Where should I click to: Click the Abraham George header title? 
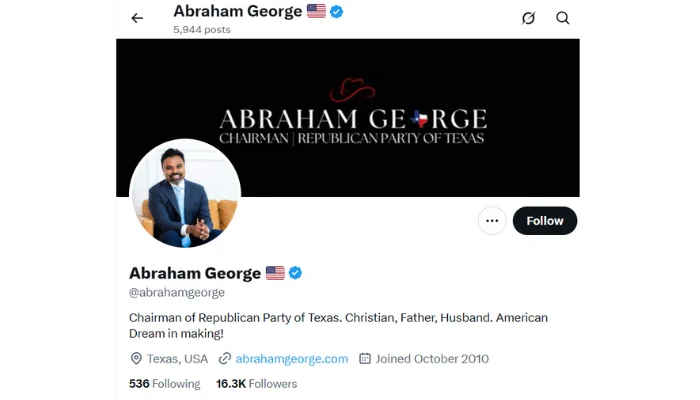238,11
